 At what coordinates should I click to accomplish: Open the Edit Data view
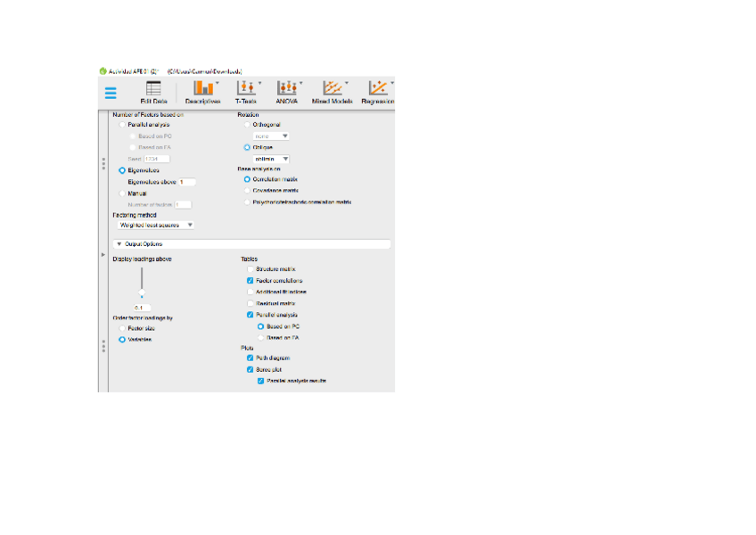[x=154, y=93]
